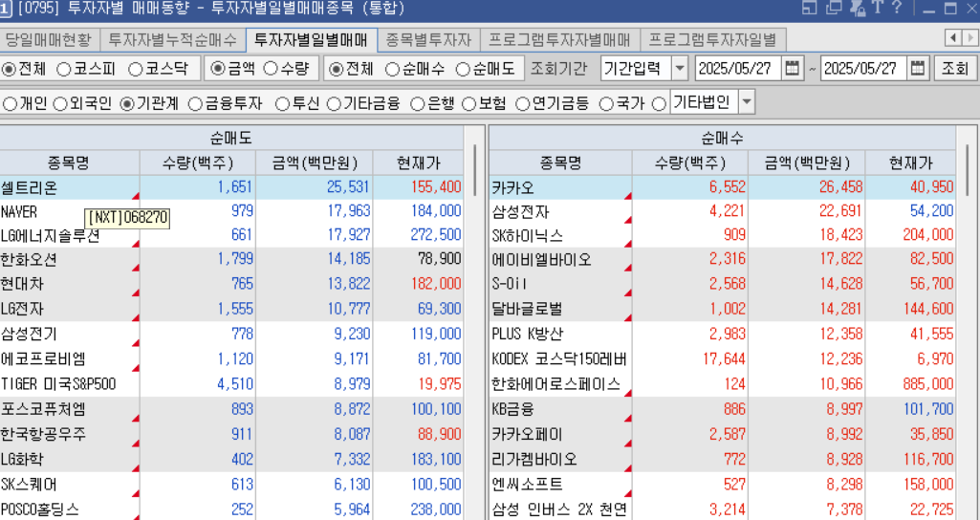The image size is (980, 520).
Task: Choose the 투신 radio button
Action: (x=282, y=104)
